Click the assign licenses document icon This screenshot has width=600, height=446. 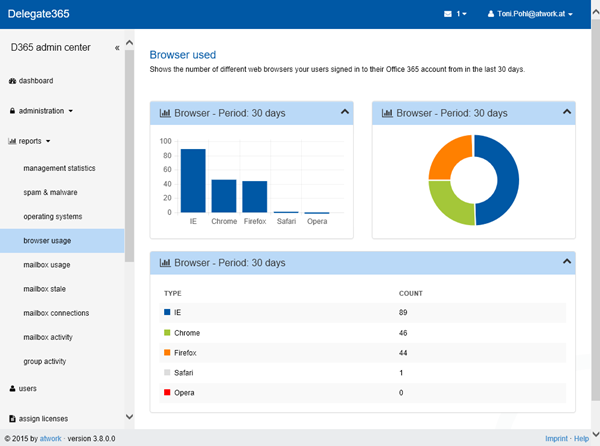(x=12, y=419)
